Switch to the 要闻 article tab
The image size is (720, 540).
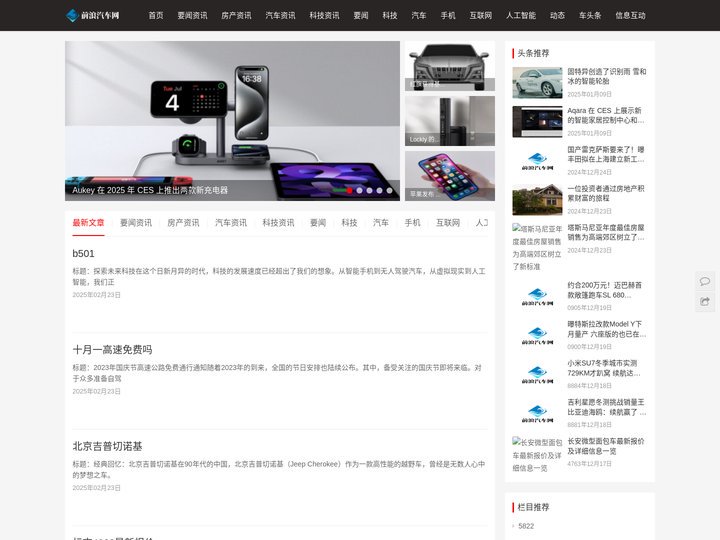coord(318,223)
